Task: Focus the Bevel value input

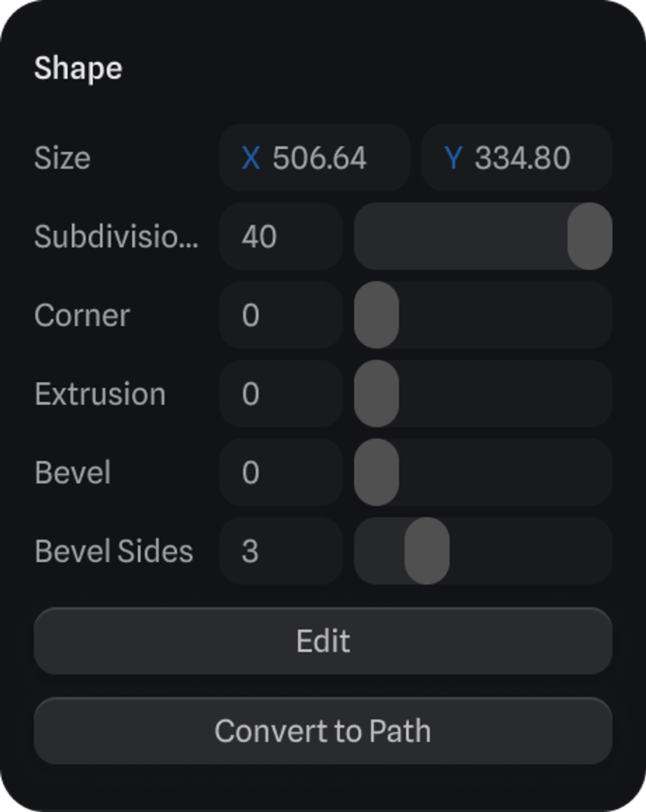Action: (281, 472)
